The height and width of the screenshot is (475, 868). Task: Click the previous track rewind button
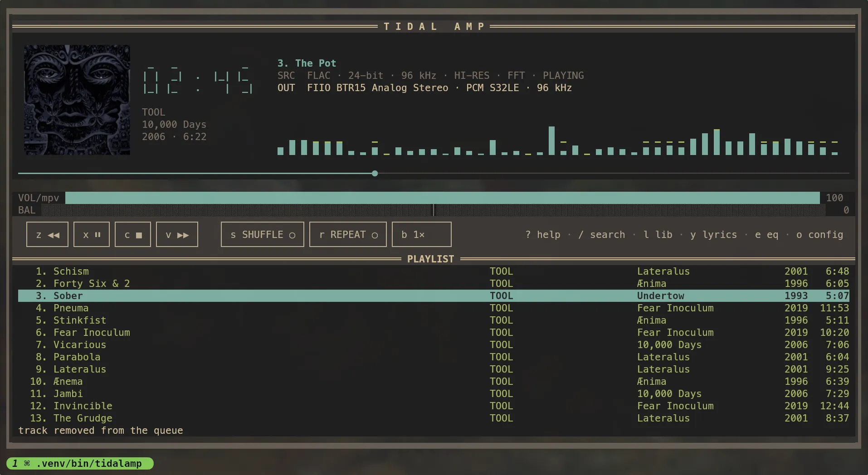[x=47, y=234]
